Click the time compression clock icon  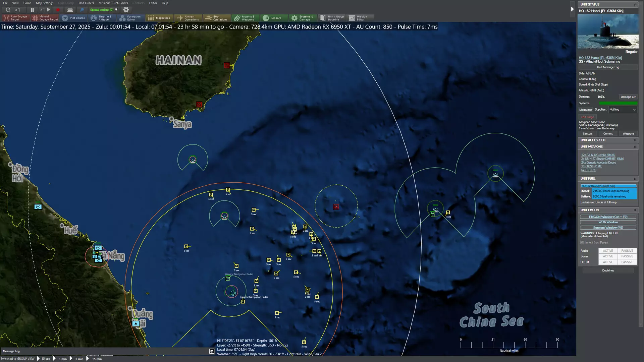[8, 10]
